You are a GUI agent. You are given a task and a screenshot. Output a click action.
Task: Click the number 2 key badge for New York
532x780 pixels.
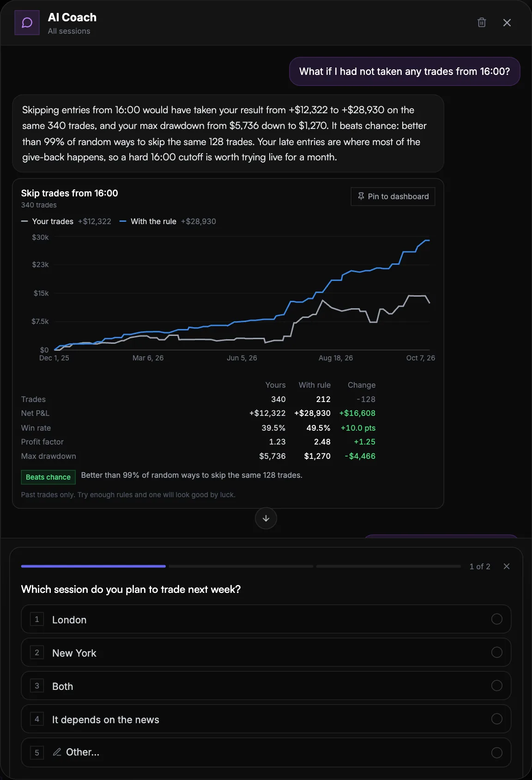click(x=37, y=652)
